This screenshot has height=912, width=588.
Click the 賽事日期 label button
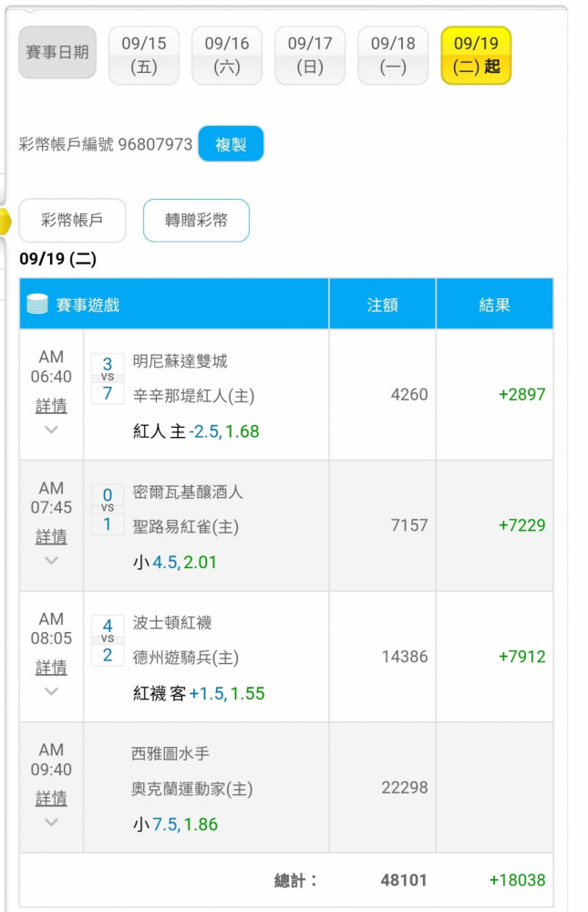[x=57, y=52]
